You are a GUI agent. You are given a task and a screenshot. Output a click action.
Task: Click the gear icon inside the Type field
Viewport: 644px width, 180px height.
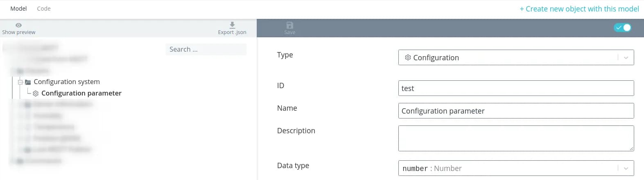click(x=408, y=57)
